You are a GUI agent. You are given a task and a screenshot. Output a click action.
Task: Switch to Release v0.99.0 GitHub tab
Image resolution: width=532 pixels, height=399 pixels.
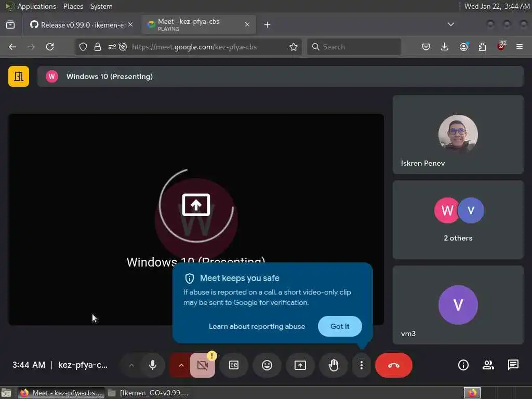point(81,25)
